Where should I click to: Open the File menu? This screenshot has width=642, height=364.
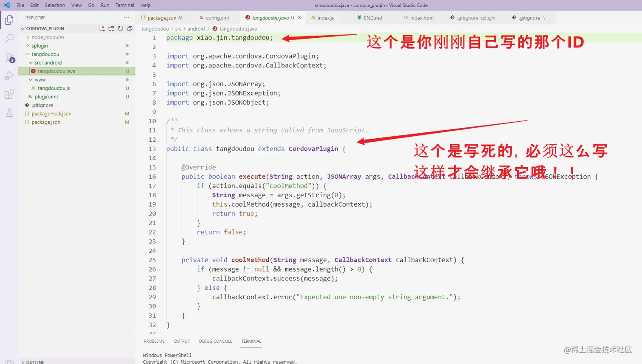pos(20,5)
